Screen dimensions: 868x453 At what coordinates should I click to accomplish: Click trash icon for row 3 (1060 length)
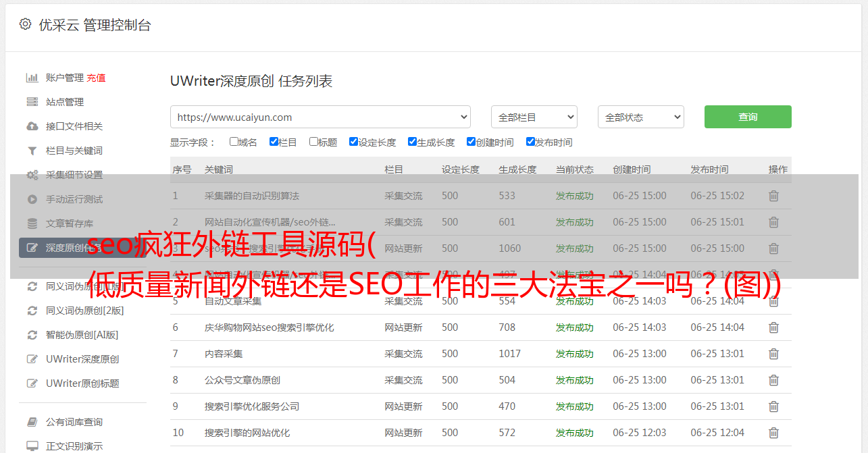(773, 248)
